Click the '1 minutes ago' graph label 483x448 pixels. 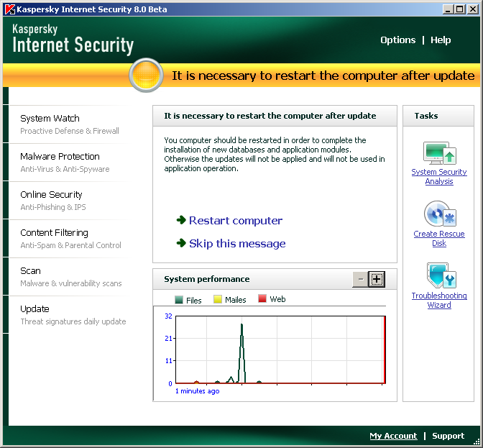(x=197, y=391)
